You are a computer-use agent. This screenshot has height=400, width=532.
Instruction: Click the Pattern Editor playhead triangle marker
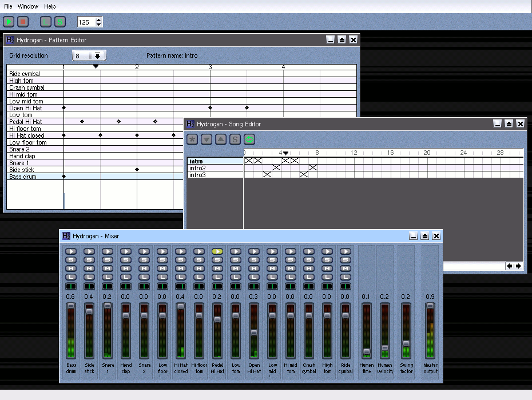click(x=96, y=66)
